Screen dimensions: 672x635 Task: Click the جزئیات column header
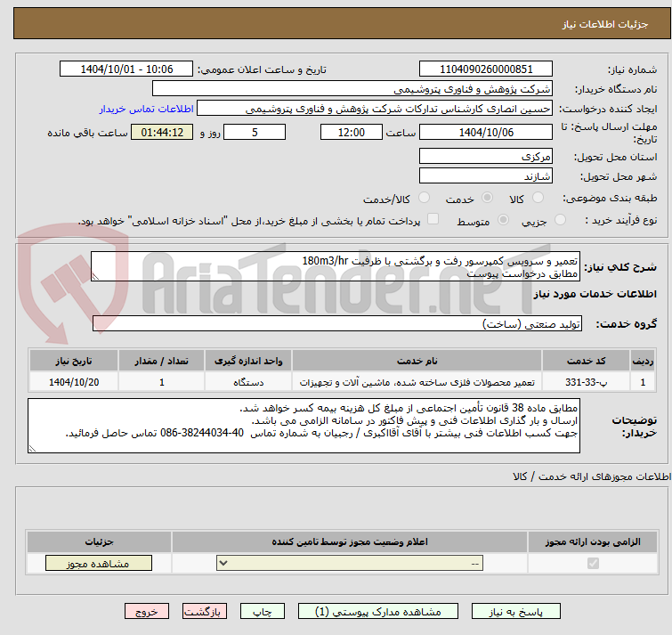click(99, 542)
